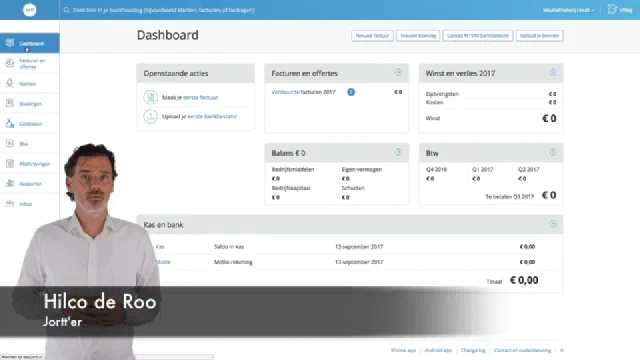Image resolution: width=640 pixels, height=360 pixels.
Task: Click the Rapporten chart icon
Action: point(10,183)
